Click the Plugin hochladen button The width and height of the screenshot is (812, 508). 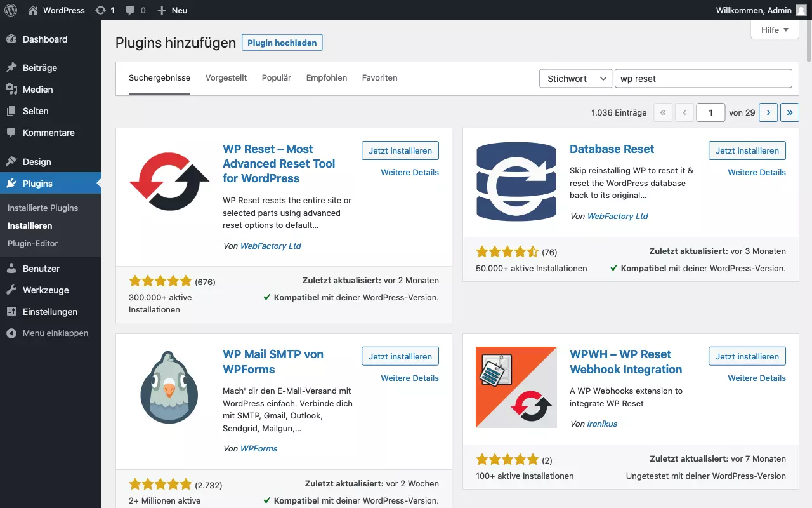[282, 43]
